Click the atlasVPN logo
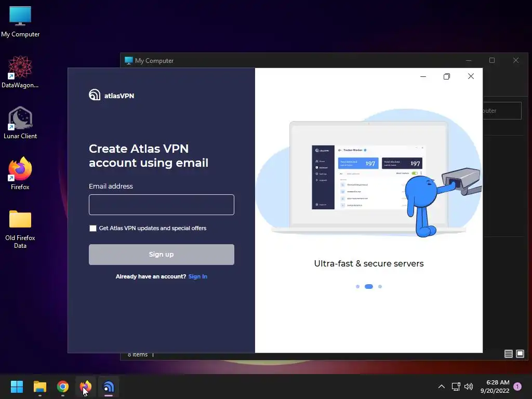The width and height of the screenshot is (532, 399). [x=112, y=96]
